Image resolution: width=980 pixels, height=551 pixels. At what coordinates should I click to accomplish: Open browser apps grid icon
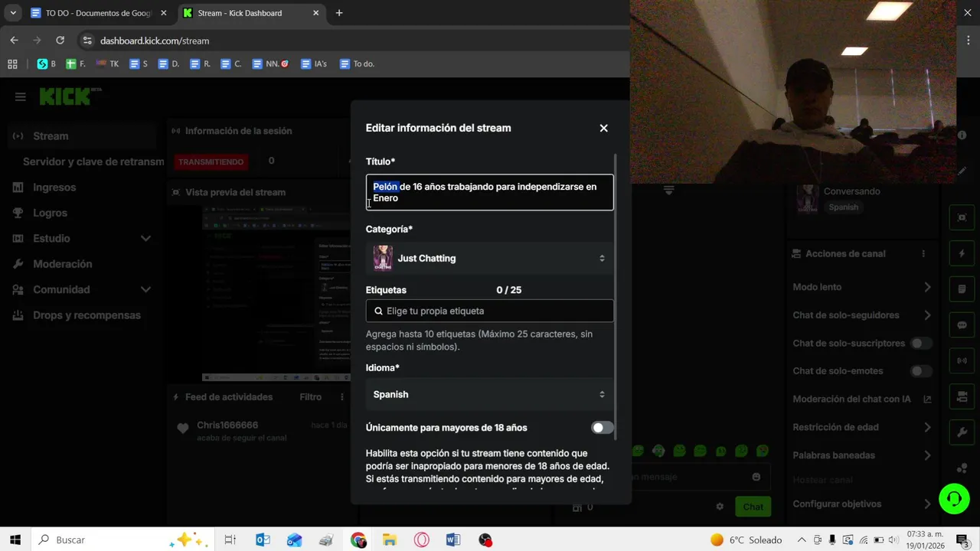pos(12,64)
